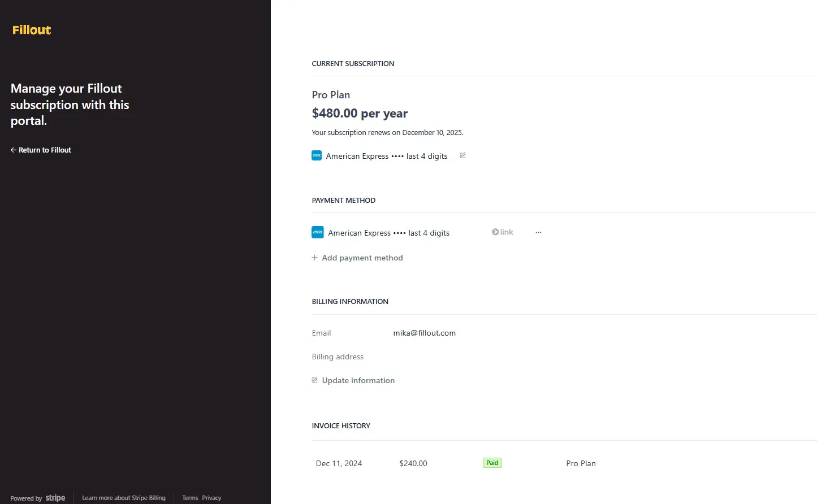The width and height of the screenshot is (817, 504).
Task: Click the Fillout logo in the sidebar
Action: tap(31, 29)
